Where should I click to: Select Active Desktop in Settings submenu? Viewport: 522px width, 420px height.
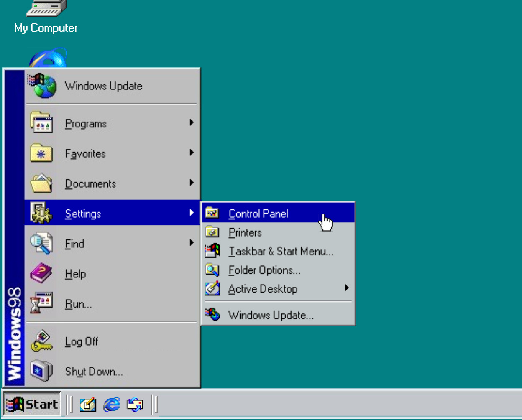click(x=278, y=289)
